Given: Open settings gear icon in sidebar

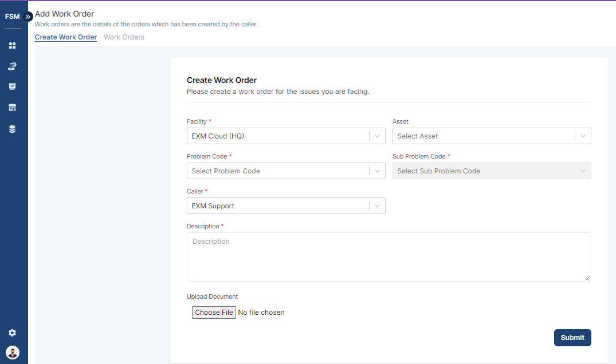Looking at the screenshot, I should [12, 333].
